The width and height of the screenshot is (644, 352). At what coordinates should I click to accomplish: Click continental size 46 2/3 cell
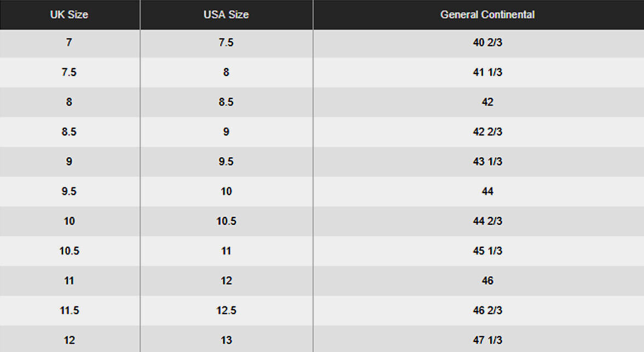487,310
